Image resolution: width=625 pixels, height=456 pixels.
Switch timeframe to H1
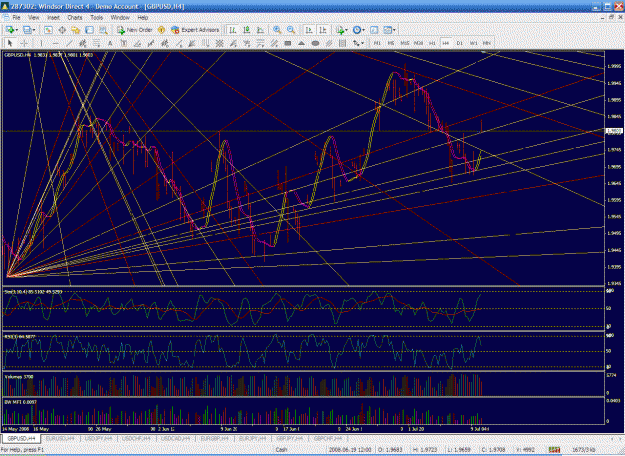click(432, 43)
